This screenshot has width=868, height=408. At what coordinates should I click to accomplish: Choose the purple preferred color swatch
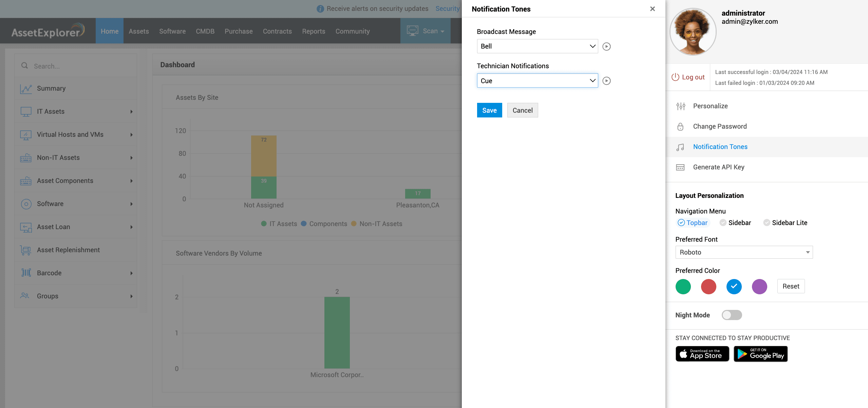coord(759,286)
